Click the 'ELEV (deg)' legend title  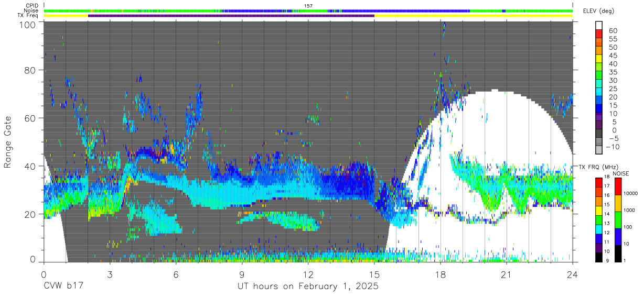(x=599, y=10)
